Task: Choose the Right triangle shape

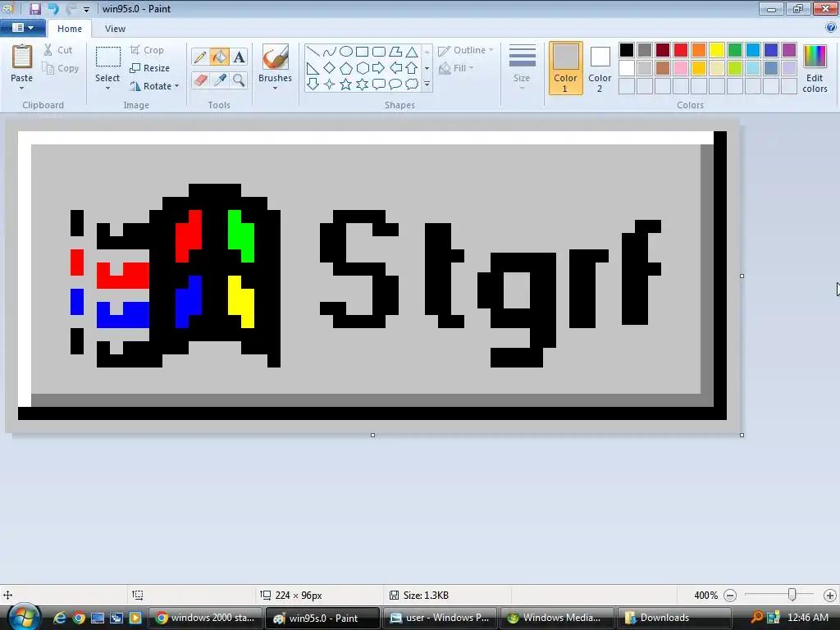Action: [x=313, y=68]
